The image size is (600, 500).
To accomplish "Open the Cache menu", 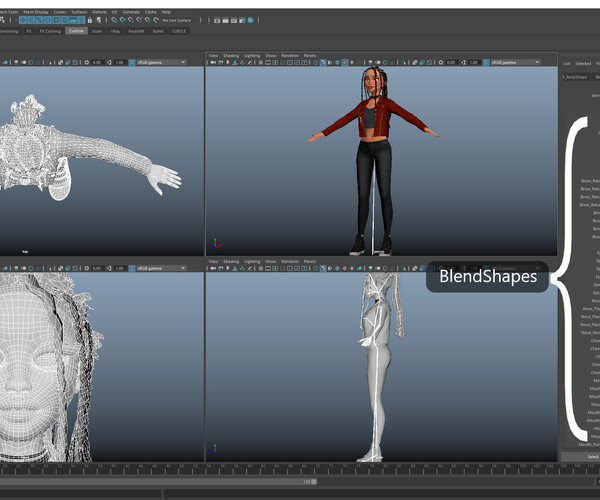I will [x=151, y=12].
